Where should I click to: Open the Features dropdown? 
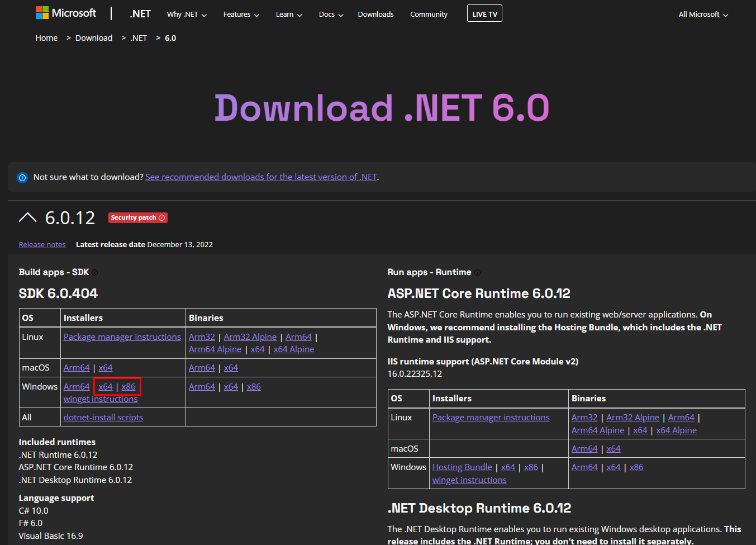coord(241,15)
